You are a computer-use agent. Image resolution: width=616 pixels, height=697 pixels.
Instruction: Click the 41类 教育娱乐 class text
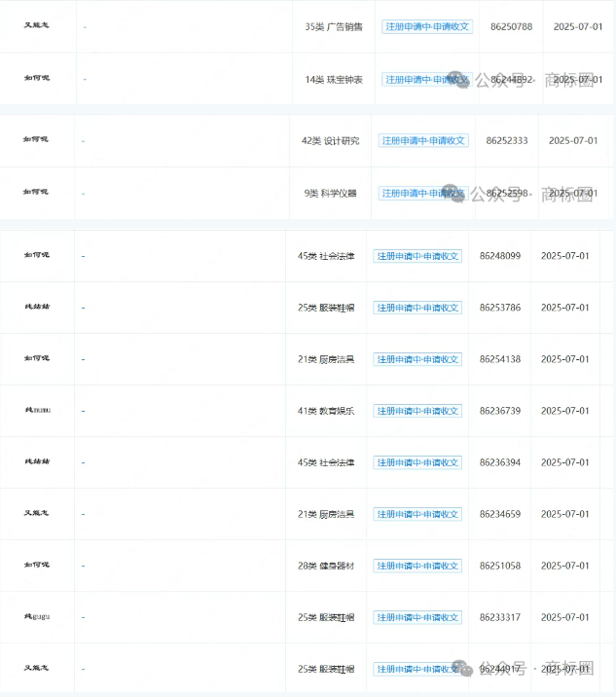tap(326, 411)
